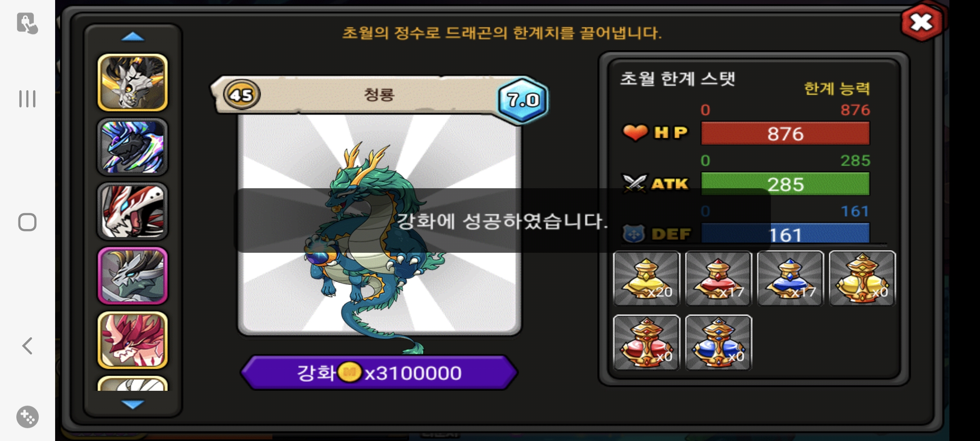
Task: Tap the Android back arrow
Action: point(27,346)
